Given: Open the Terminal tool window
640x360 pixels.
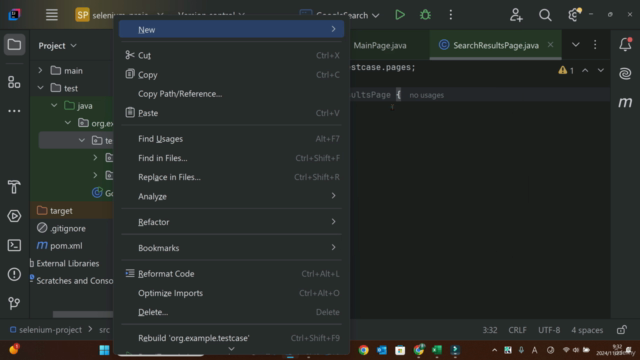Looking at the screenshot, I should (14, 245).
